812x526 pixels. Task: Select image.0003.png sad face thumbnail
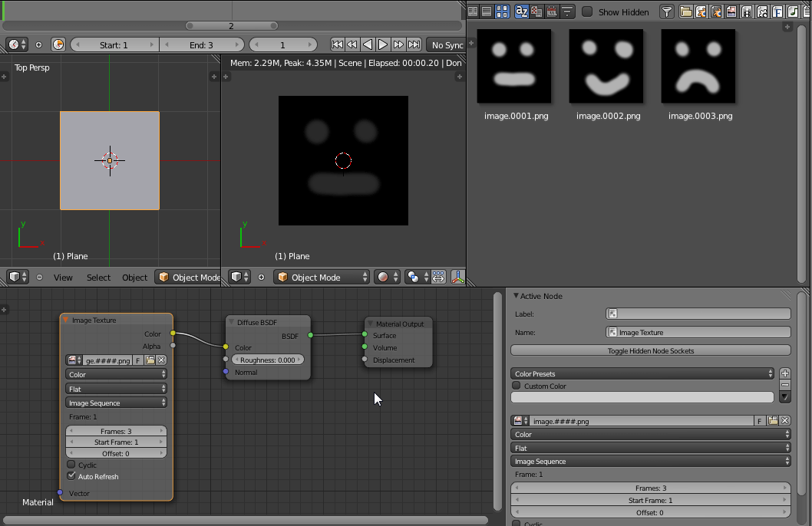click(698, 66)
